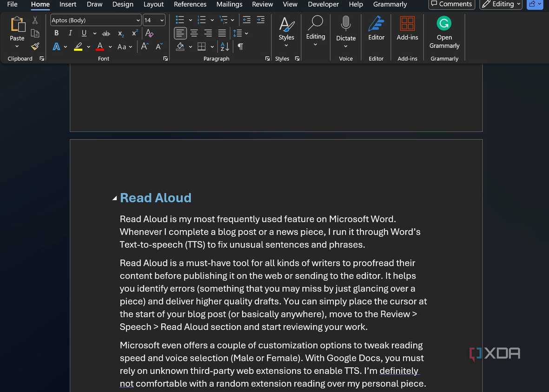Switch to the References tab
Image resolution: width=549 pixels, height=392 pixels.
[190, 4]
